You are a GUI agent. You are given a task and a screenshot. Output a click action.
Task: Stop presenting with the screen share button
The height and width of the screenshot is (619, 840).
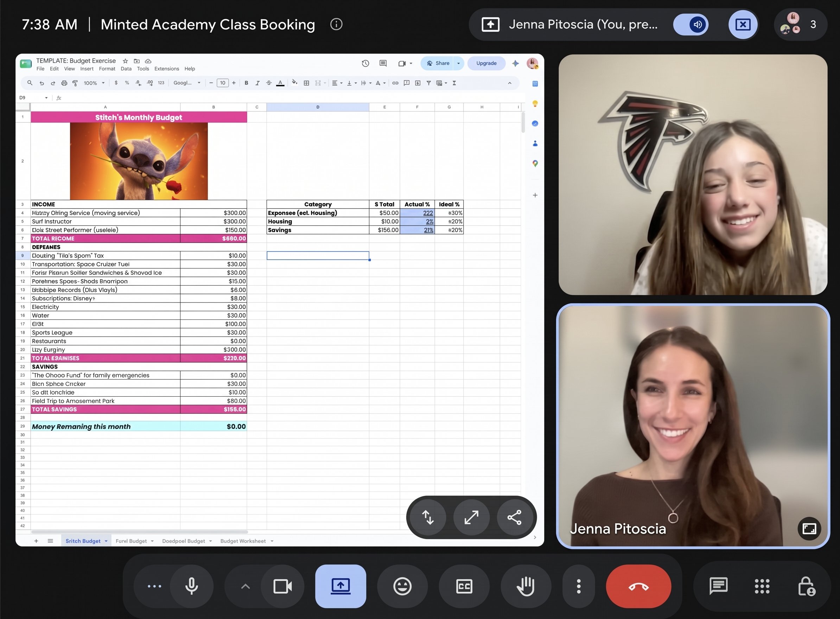(341, 586)
